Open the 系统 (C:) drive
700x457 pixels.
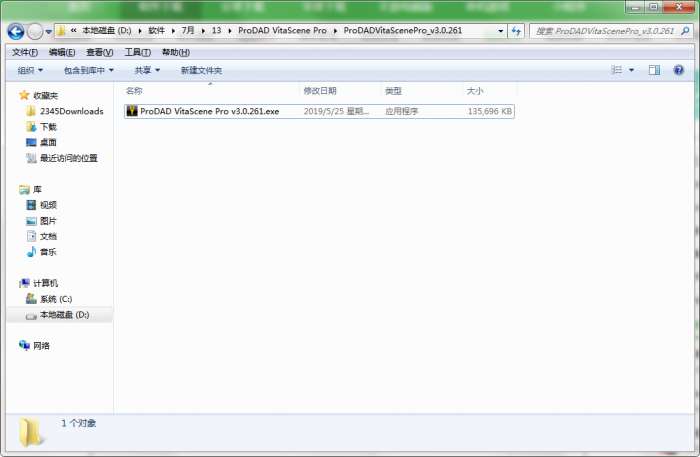[x=56, y=299]
